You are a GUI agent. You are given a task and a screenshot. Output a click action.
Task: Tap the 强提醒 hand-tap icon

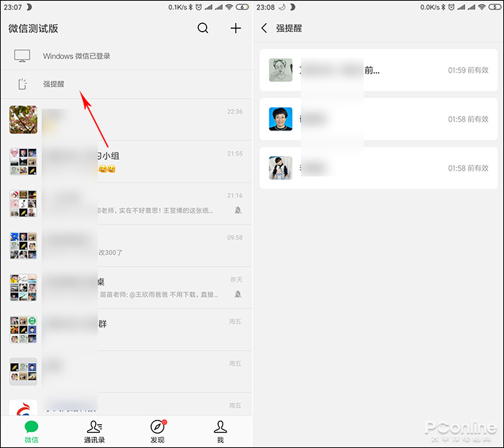22,84
